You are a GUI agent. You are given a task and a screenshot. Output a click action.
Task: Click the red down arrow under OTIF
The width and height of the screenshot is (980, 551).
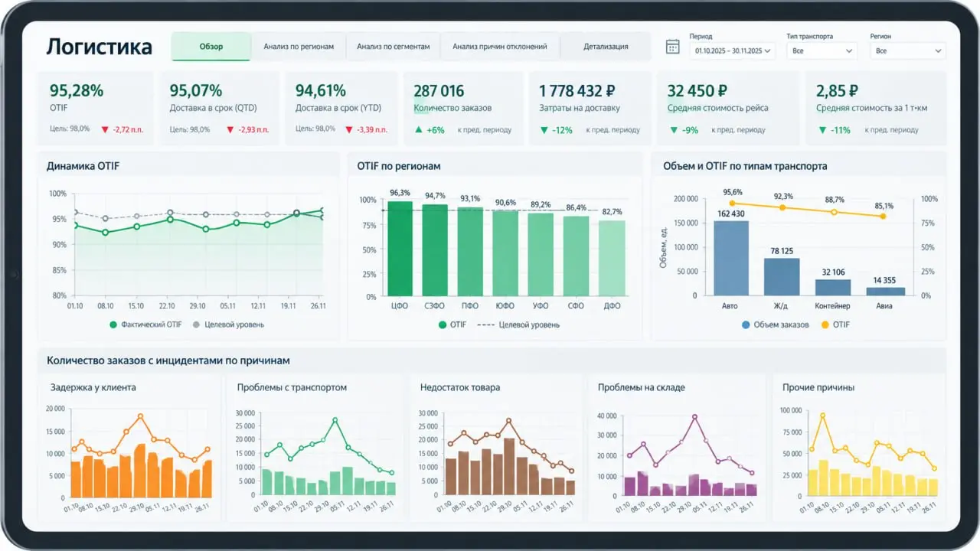click(x=106, y=130)
